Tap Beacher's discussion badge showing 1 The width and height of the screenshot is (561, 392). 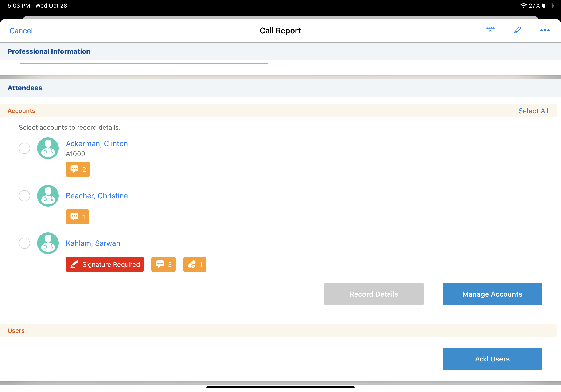[77, 217]
